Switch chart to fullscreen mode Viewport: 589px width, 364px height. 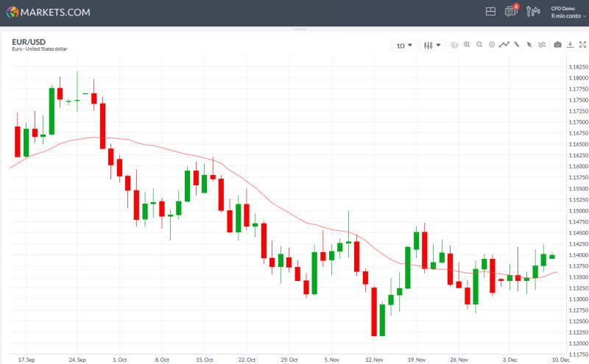coord(582,45)
